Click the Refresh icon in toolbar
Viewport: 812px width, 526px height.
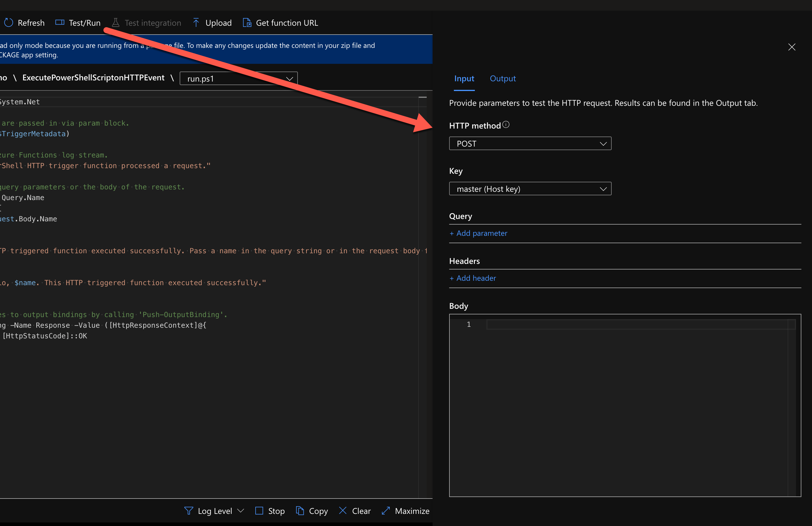(9, 23)
